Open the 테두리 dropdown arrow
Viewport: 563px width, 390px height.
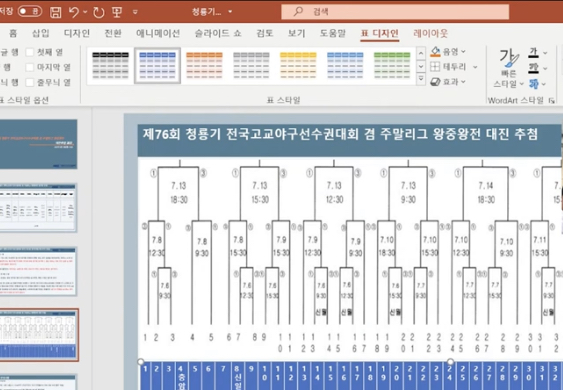(x=475, y=67)
